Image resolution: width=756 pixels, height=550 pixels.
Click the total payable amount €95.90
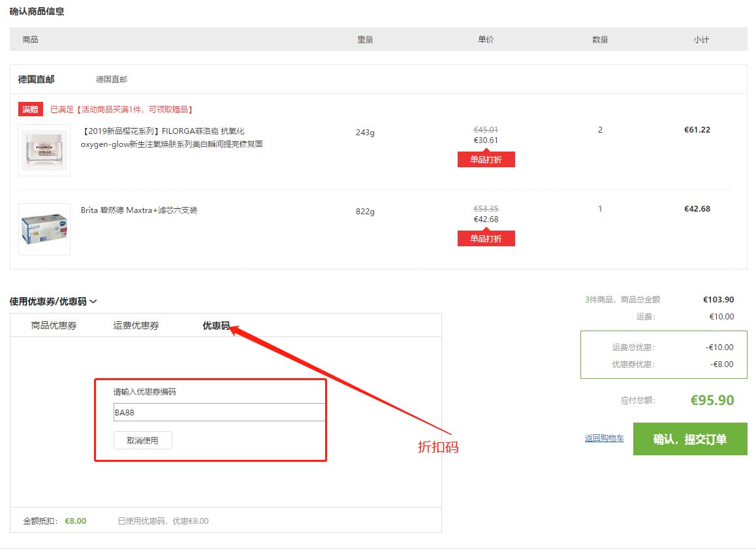pos(712,400)
